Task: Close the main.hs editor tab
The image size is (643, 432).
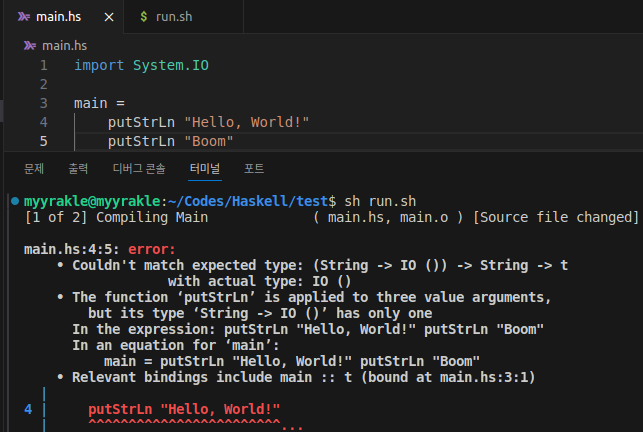Action: click(x=108, y=17)
